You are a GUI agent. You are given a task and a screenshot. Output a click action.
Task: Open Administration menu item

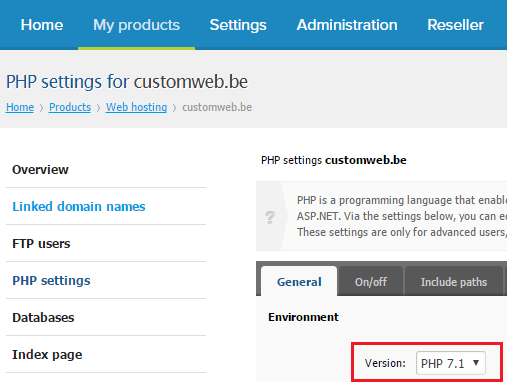coord(347,25)
